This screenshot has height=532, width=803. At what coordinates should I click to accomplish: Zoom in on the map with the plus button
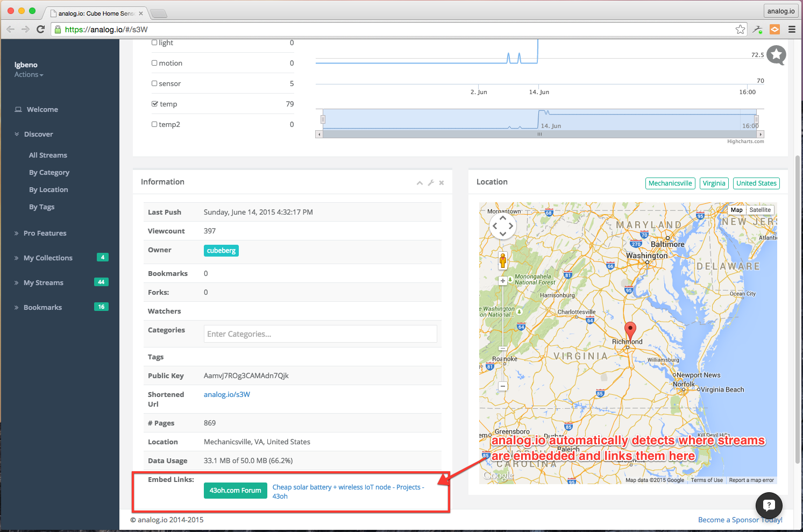pos(503,281)
